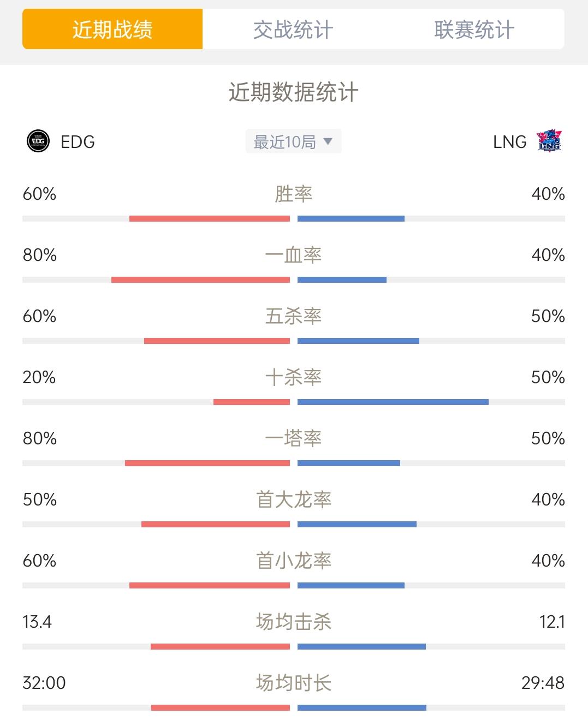The image size is (588, 726).
Task: Click the EDG team logo icon
Action: pyautogui.click(x=38, y=141)
